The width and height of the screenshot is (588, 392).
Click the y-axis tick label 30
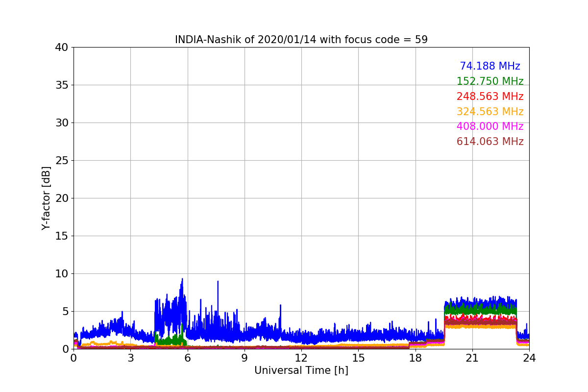(62, 123)
